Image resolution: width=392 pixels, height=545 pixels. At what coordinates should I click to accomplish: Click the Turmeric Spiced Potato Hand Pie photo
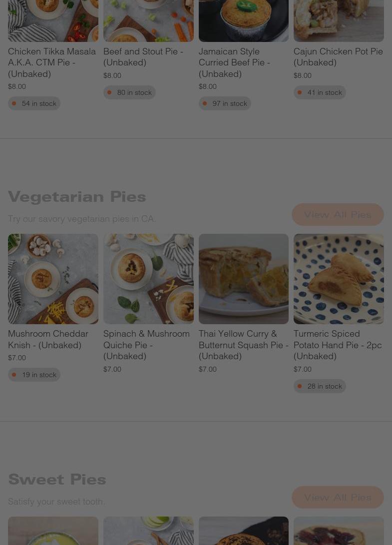339,279
